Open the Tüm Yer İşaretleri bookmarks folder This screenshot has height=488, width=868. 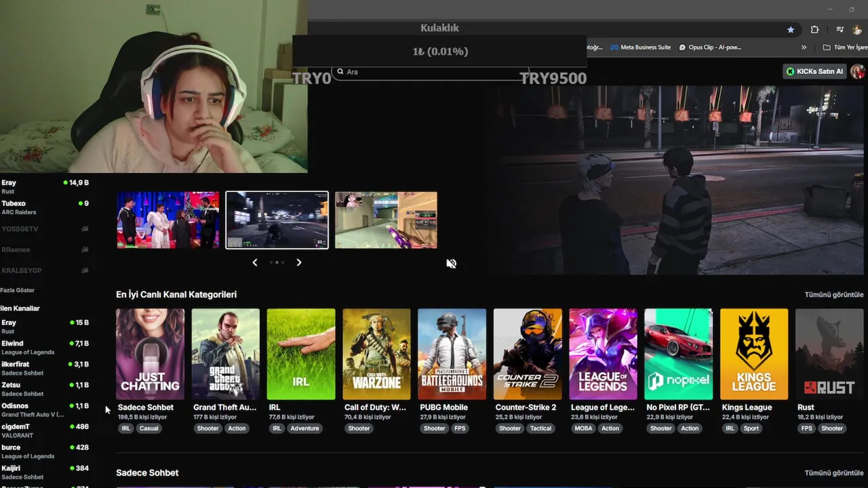[x=845, y=47]
